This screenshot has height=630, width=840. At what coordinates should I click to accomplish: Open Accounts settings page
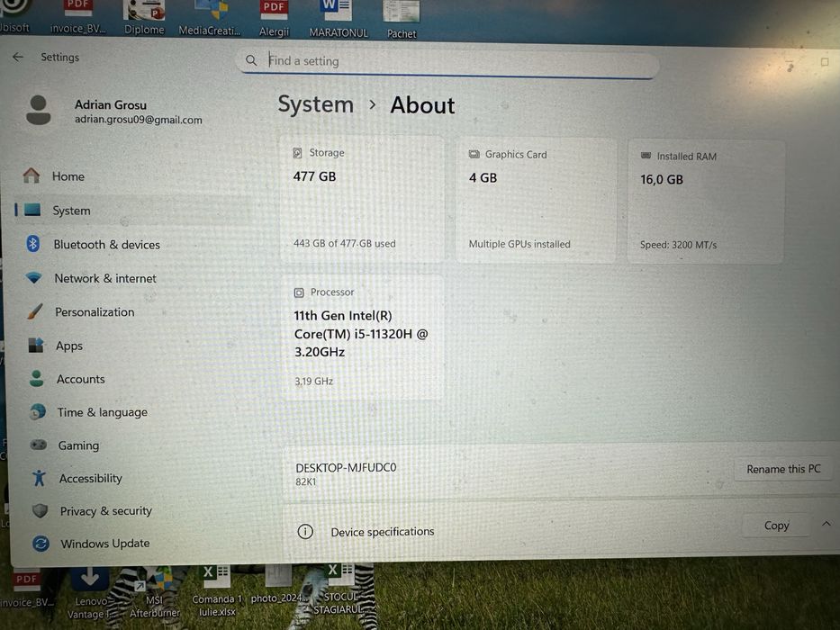pyautogui.click(x=81, y=379)
